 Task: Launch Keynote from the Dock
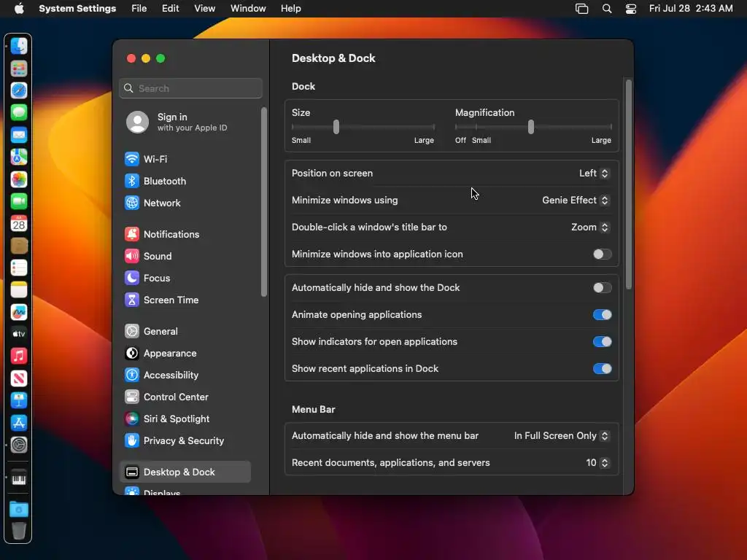point(19,400)
